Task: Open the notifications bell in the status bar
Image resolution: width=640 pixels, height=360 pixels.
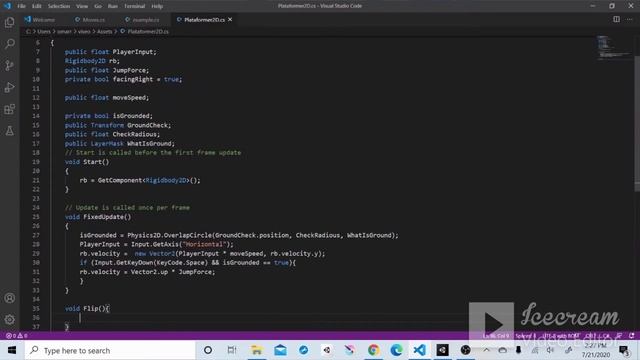Action: pyautogui.click(x=631, y=336)
